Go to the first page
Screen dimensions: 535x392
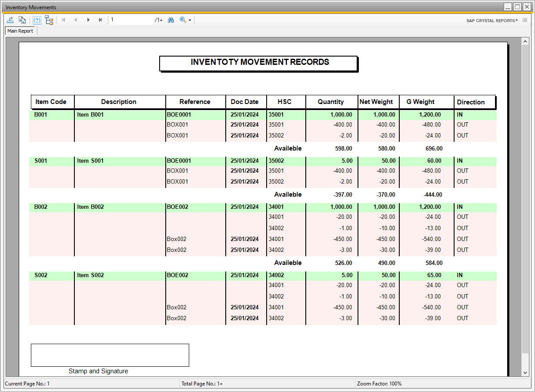[64, 20]
